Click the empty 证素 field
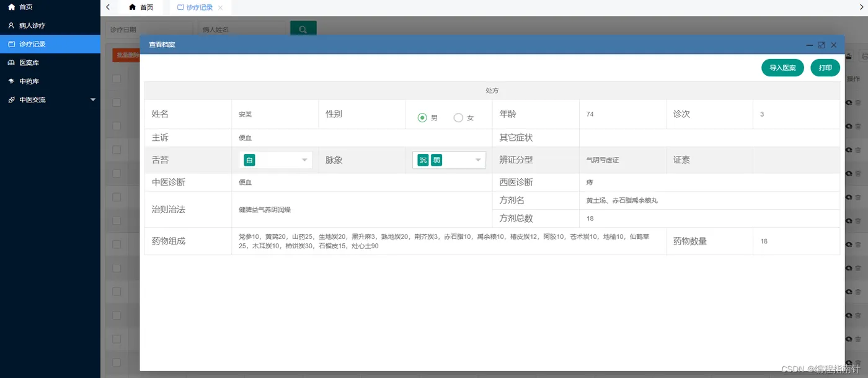Screen dimensions: 868x378 [796, 160]
